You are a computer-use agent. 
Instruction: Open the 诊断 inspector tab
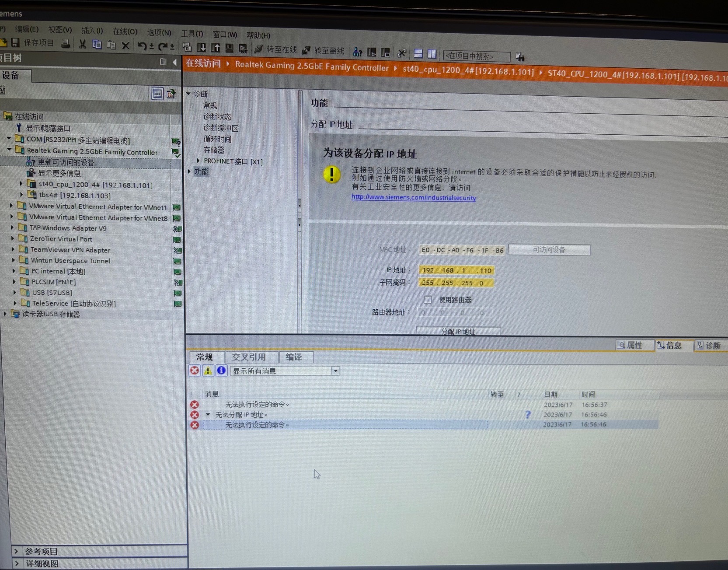(x=711, y=346)
